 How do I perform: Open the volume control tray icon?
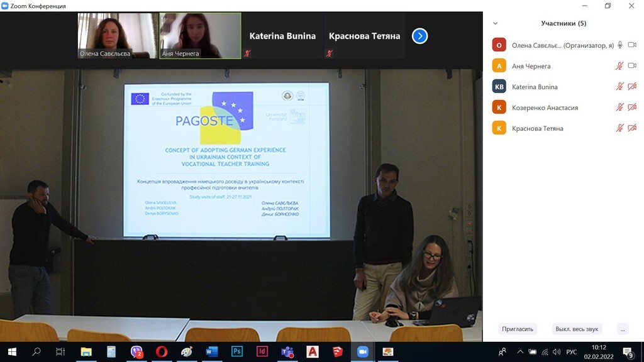tap(557, 352)
